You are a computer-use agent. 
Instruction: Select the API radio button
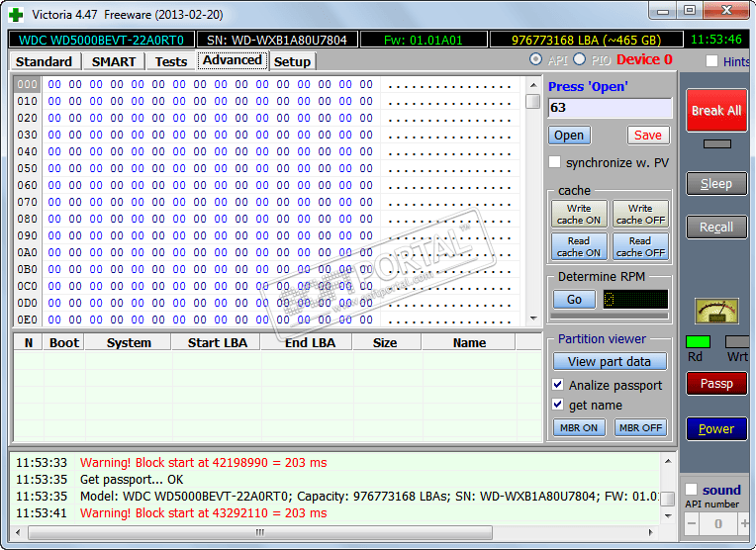click(535, 59)
